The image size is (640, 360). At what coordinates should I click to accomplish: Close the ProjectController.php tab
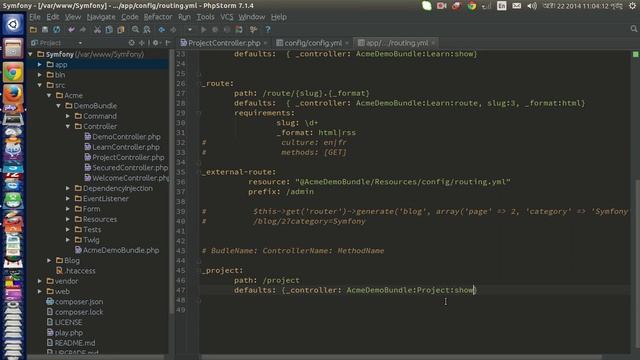click(x=266, y=42)
